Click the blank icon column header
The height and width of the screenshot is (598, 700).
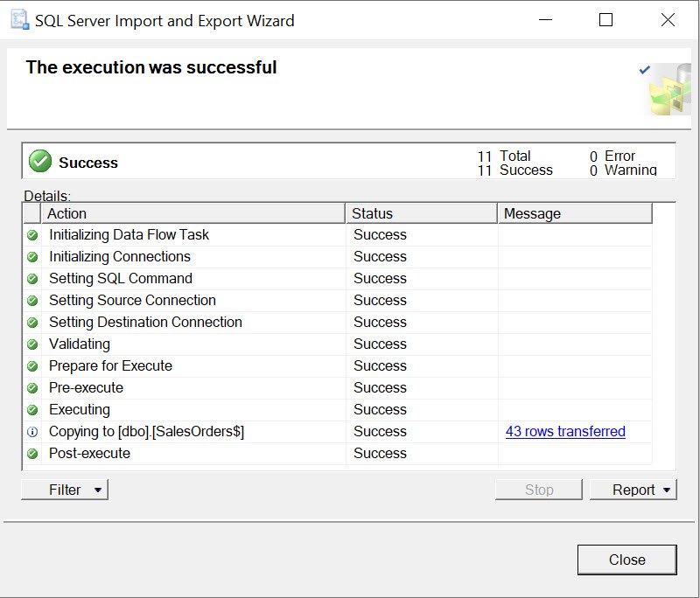point(31,213)
